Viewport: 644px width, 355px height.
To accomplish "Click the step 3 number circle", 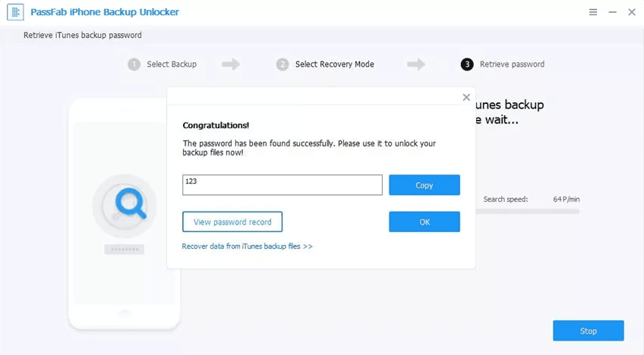I will (x=467, y=64).
